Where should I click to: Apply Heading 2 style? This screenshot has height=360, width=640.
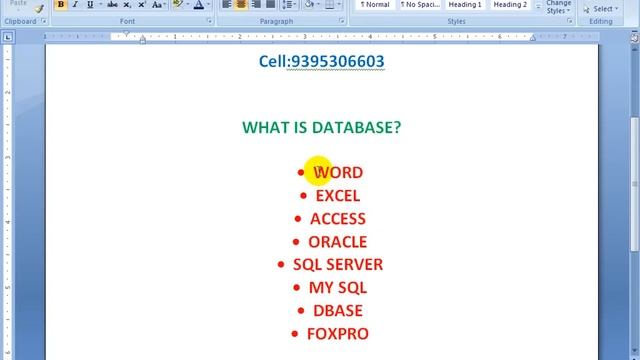(x=510, y=4)
